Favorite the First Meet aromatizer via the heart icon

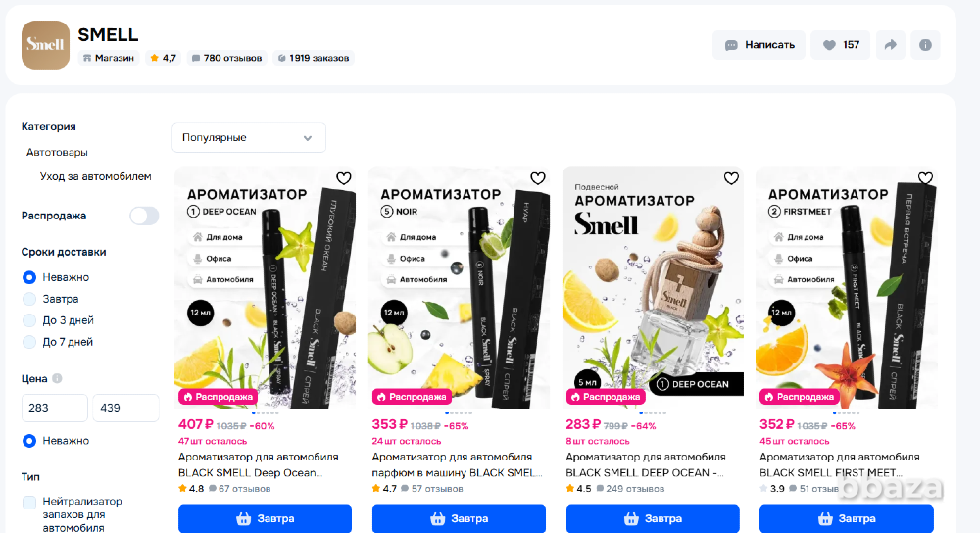tap(925, 178)
